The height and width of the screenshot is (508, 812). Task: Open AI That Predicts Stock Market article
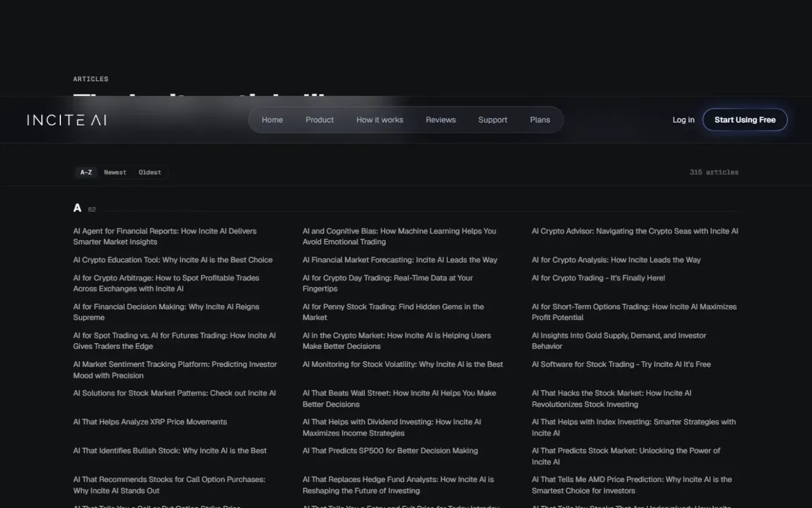coord(626,456)
